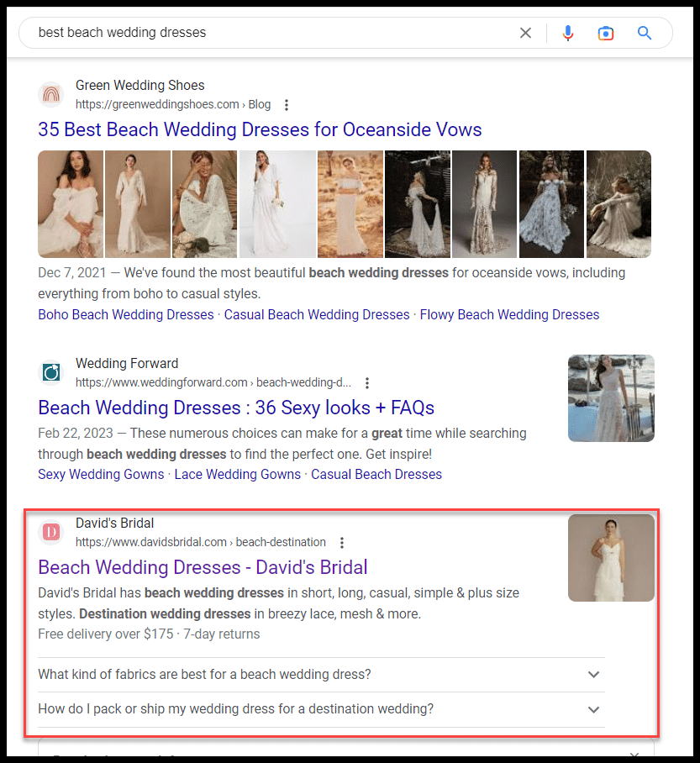Run the search with the magnifier icon
The height and width of the screenshot is (763, 700).
644,33
